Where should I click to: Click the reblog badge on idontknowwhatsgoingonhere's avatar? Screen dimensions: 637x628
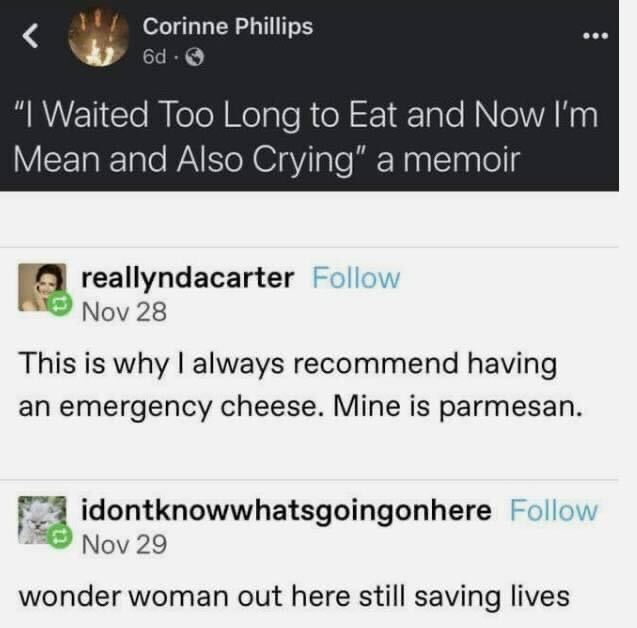click(57, 538)
